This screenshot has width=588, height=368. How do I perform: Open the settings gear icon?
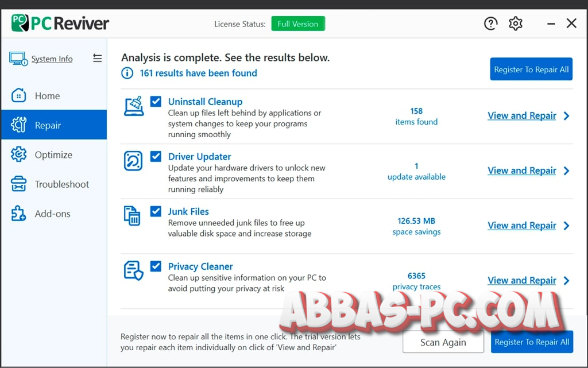(x=515, y=23)
